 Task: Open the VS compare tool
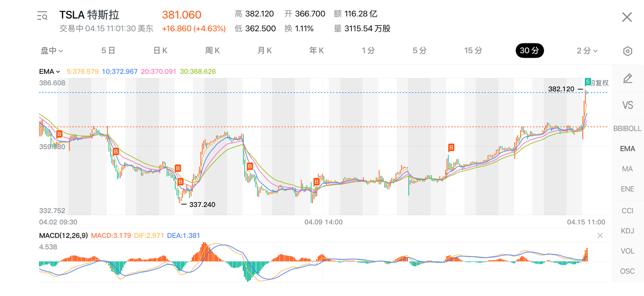click(x=627, y=105)
